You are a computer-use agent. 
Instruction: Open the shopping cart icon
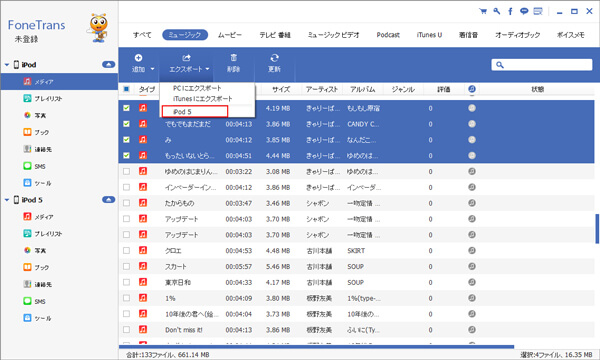(483, 11)
